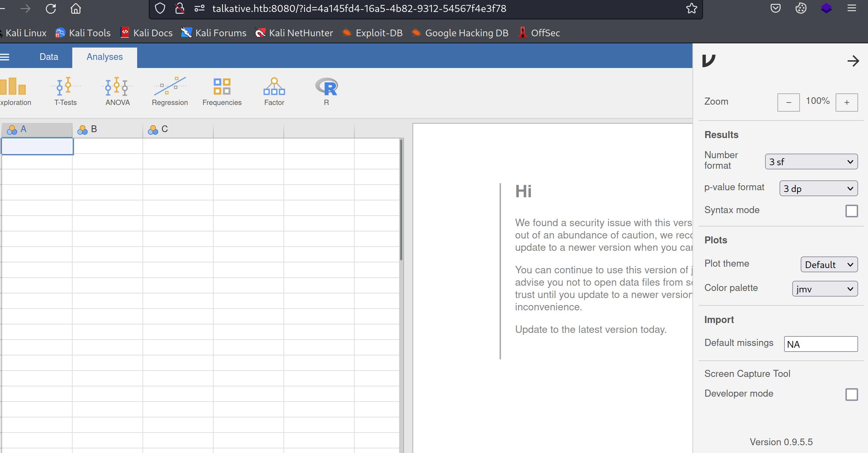Open the hamburger main menu

click(5, 57)
